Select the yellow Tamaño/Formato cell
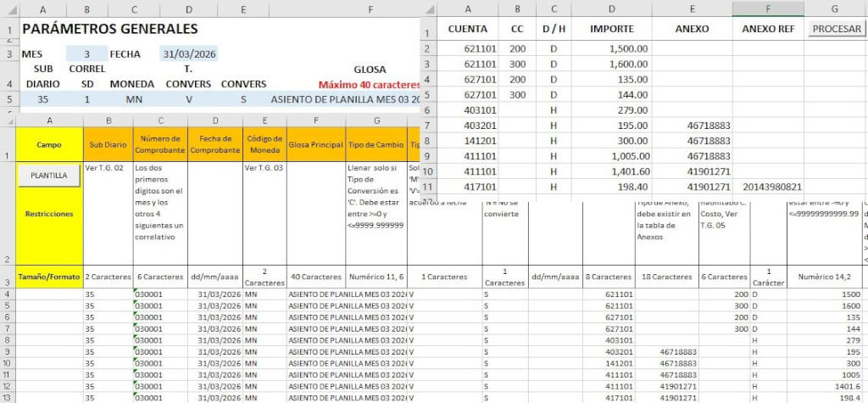 (x=49, y=277)
